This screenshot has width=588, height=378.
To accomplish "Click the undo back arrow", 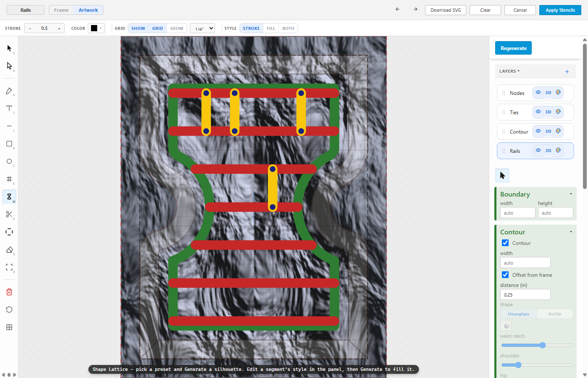I will (398, 9).
